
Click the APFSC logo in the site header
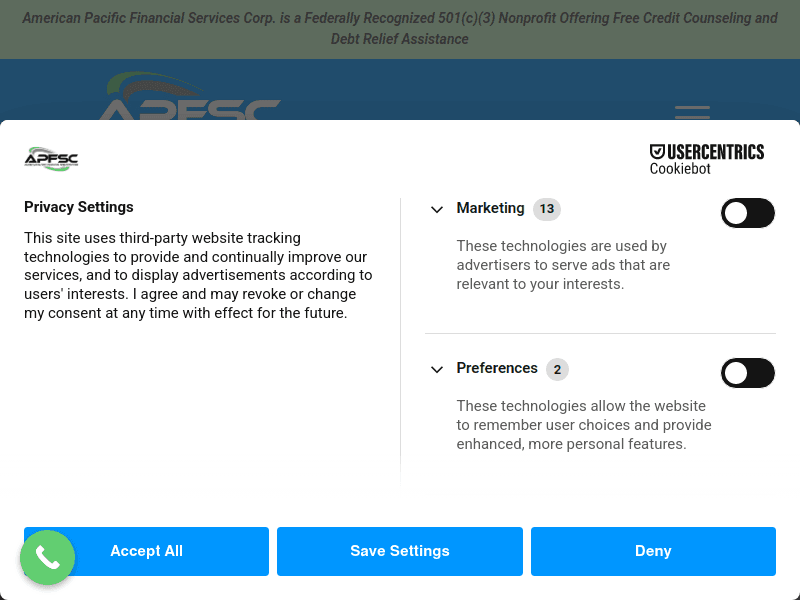pyautogui.click(x=192, y=100)
